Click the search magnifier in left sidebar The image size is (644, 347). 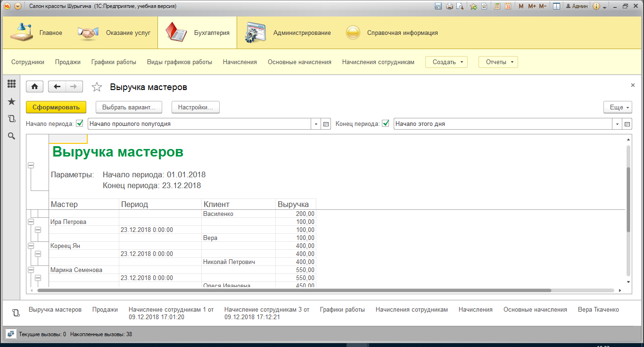tap(12, 136)
